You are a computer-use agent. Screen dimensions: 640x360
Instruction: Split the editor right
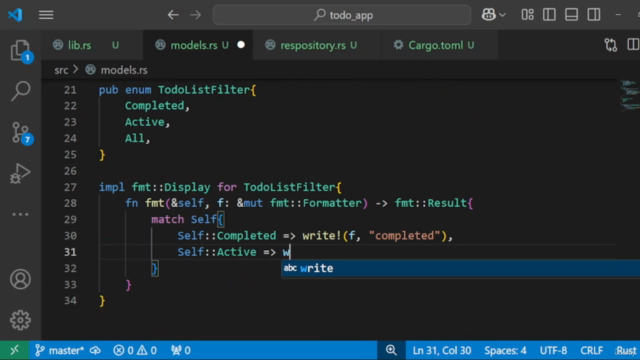[x=633, y=45]
